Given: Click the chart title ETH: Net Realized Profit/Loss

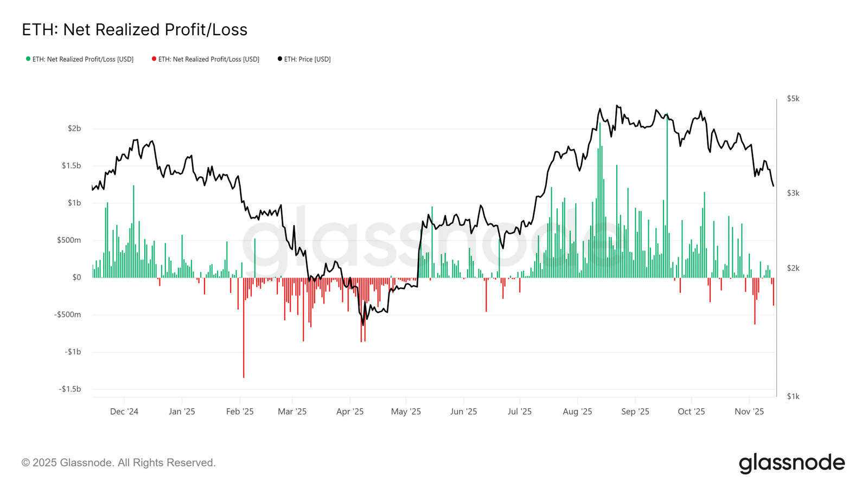Looking at the screenshot, I should pyautogui.click(x=135, y=29).
